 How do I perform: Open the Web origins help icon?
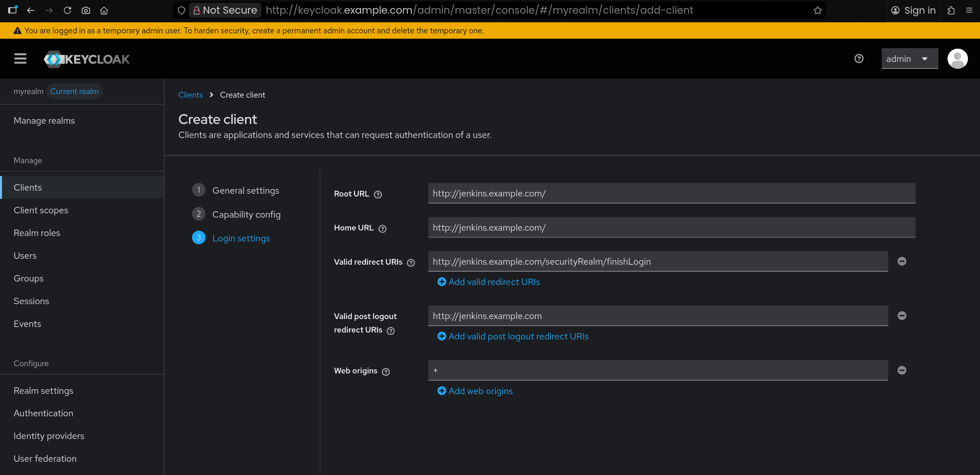386,372
